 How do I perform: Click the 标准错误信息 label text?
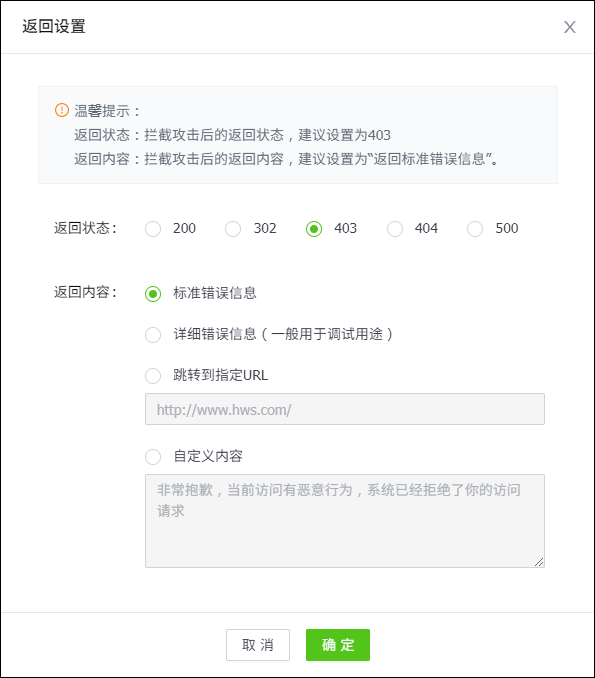[215, 293]
